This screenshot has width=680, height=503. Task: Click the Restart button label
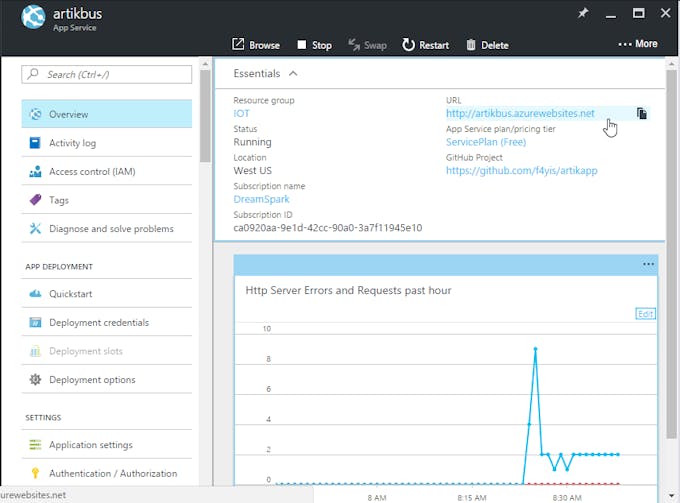point(434,45)
